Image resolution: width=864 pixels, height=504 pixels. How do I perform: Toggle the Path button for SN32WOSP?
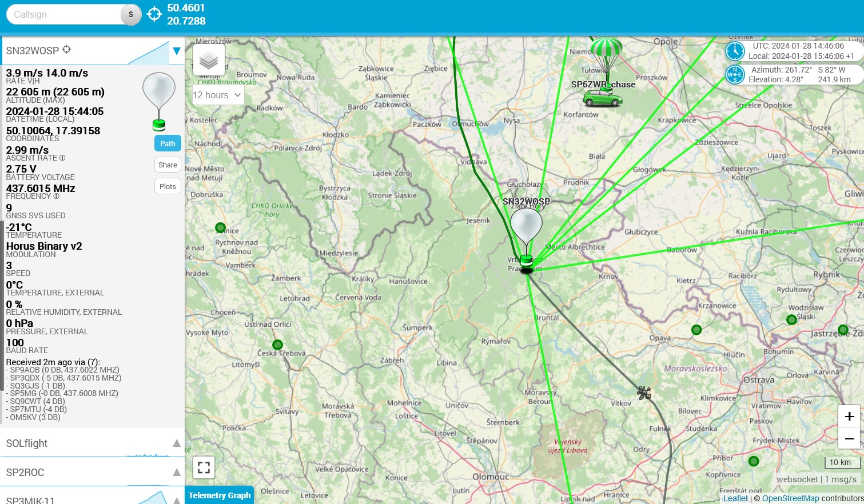(168, 143)
